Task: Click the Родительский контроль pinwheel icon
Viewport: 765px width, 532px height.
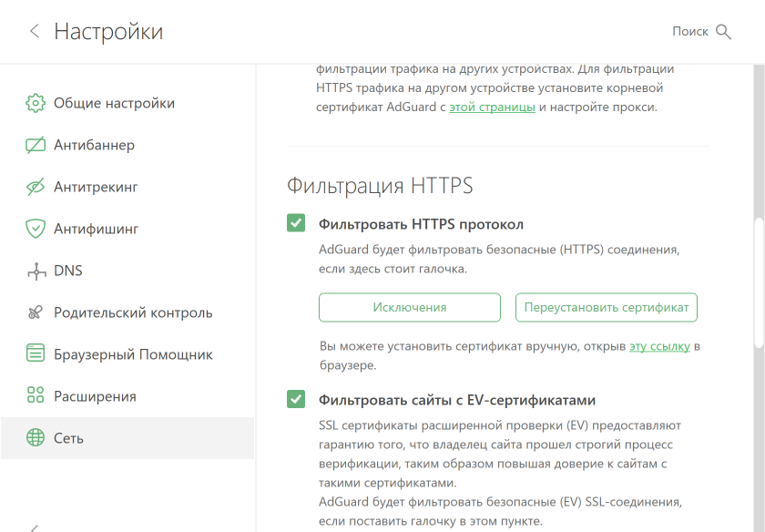Action: point(36,312)
